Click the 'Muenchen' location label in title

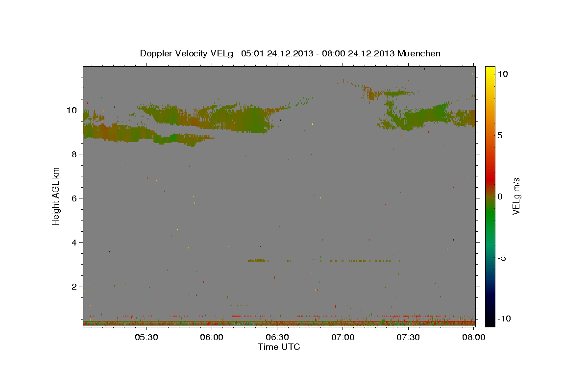pyautogui.click(x=419, y=53)
